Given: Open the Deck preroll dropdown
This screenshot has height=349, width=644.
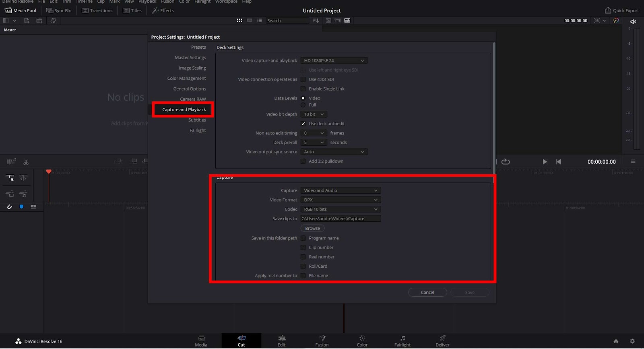Looking at the screenshot, I should click(314, 142).
